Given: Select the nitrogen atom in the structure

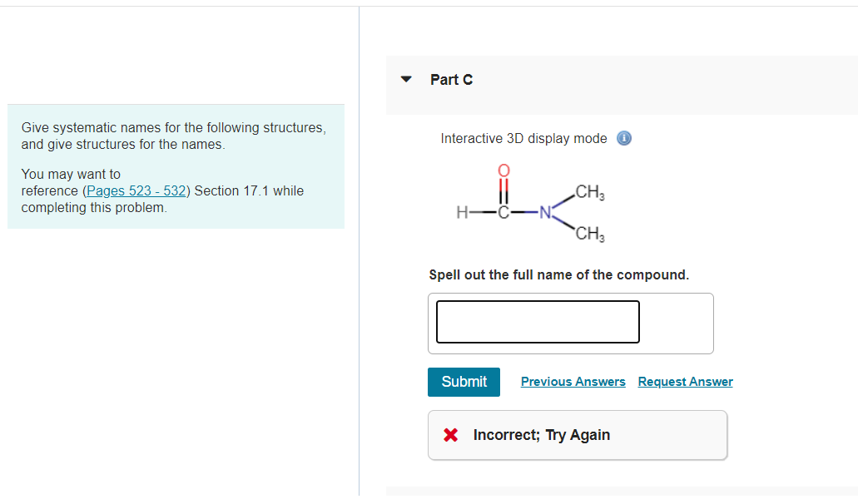Looking at the screenshot, I should click(547, 213).
